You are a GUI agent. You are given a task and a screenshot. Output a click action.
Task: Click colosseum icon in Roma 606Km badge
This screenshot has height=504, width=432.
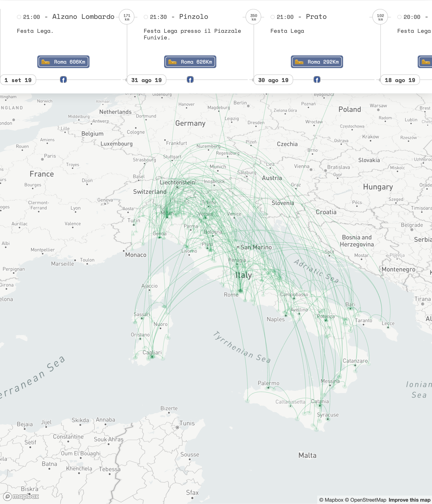tap(46, 62)
